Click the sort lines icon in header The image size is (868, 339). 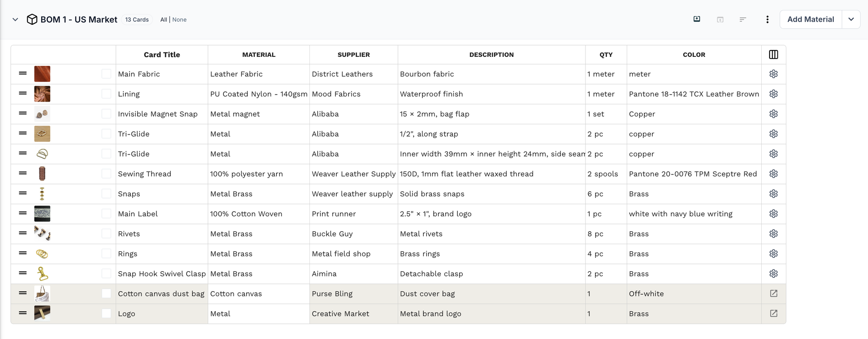click(743, 20)
